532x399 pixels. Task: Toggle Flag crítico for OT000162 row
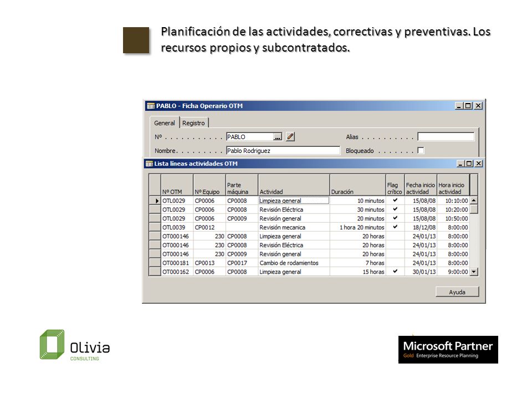click(395, 272)
